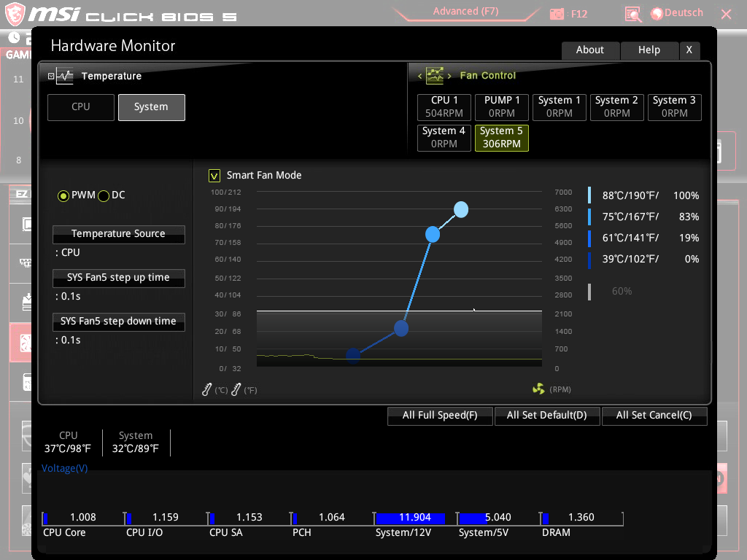
Task: Select the System 2 fan tab
Action: pyautogui.click(x=617, y=107)
